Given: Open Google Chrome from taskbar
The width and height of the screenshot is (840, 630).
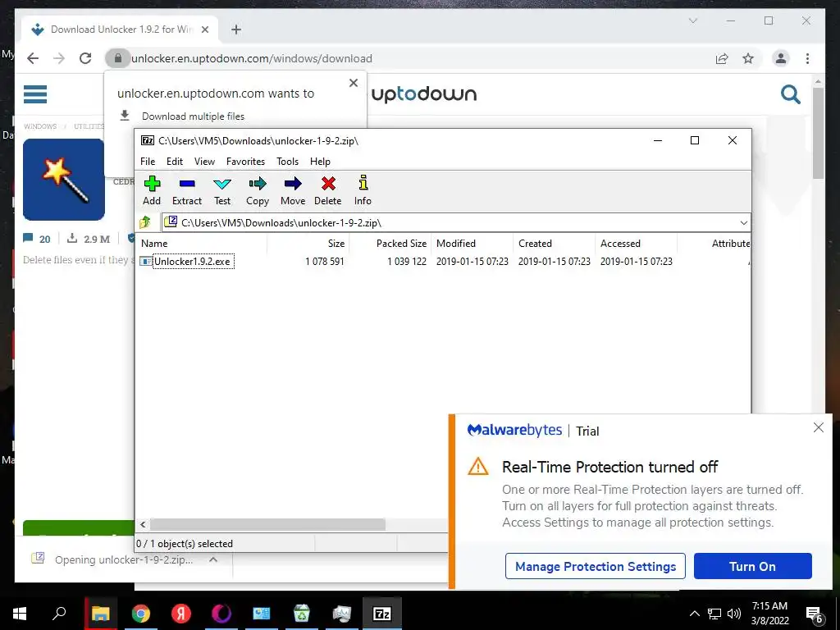Looking at the screenshot, I should point(141,614).
